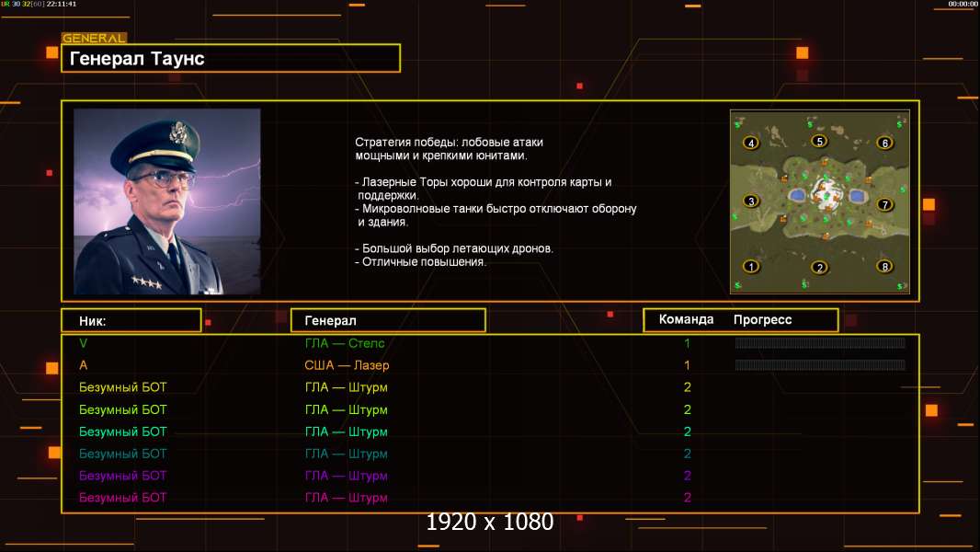Image resolution: width=980 pixels, height=552 pixels.
Task: Select the magenta Безумный БОТ row name
Action: pyautogui.click(x=122, y=498)
